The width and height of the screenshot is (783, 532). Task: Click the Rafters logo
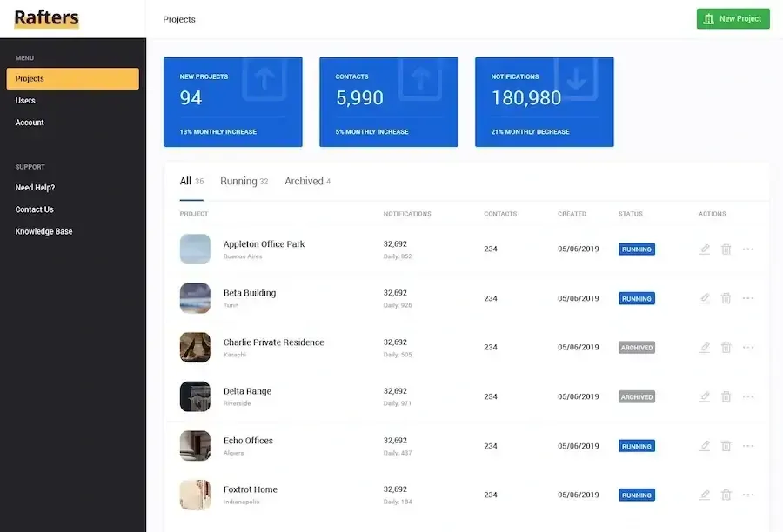[x=47, y=18]
